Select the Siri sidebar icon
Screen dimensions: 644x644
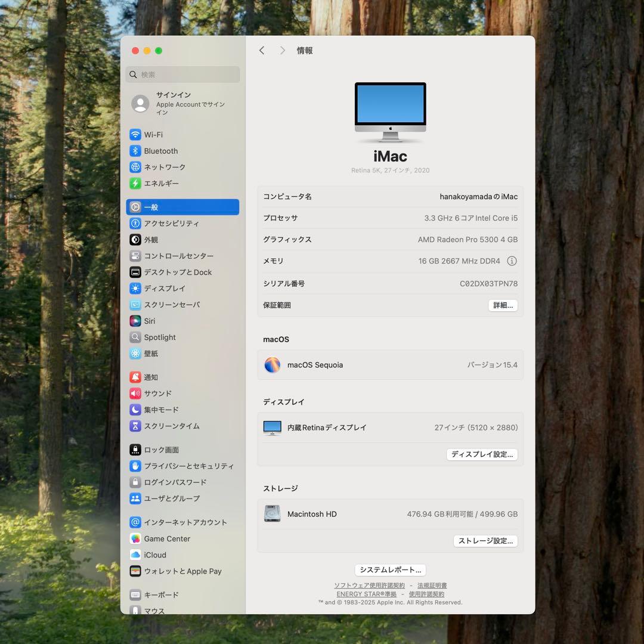[x=135, y=321]
